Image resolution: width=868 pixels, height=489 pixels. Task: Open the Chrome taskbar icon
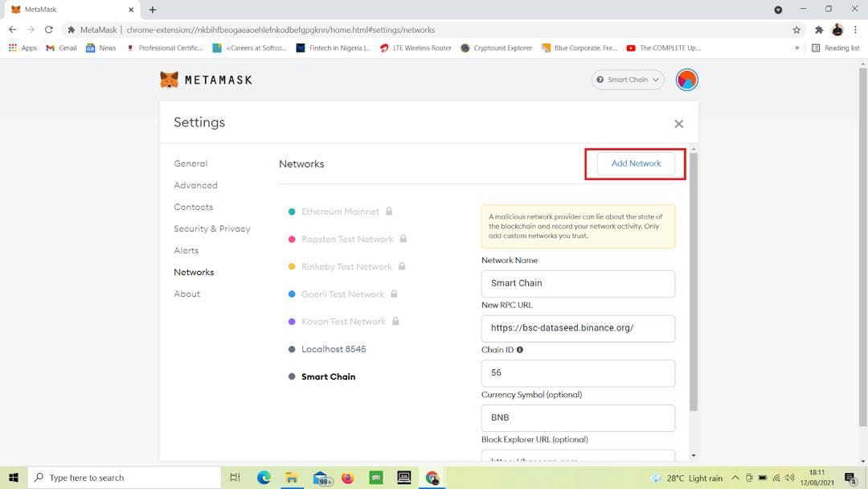click(432, 478)
